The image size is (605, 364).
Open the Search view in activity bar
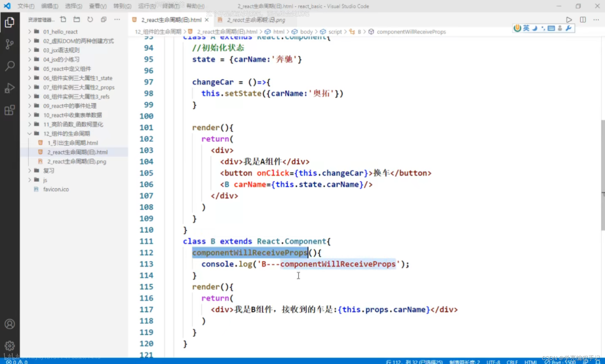click(x=9, y=66)
